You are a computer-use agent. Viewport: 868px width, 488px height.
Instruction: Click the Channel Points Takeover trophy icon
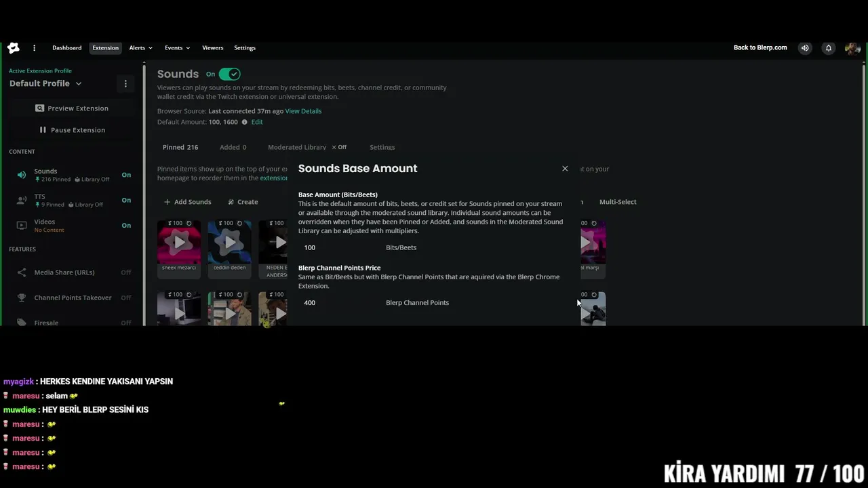(22, 298)
